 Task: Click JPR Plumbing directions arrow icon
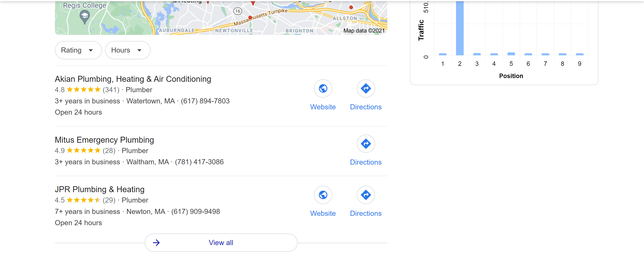click(366, 195)
